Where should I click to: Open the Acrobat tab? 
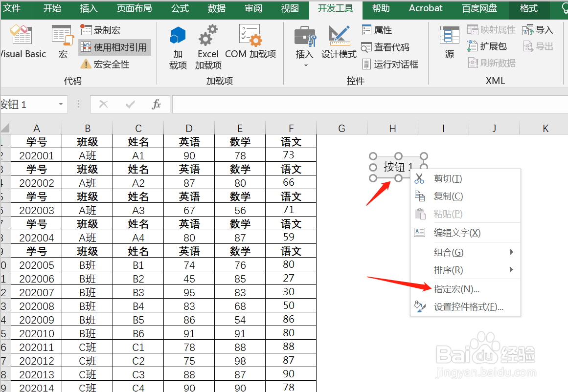426,8
